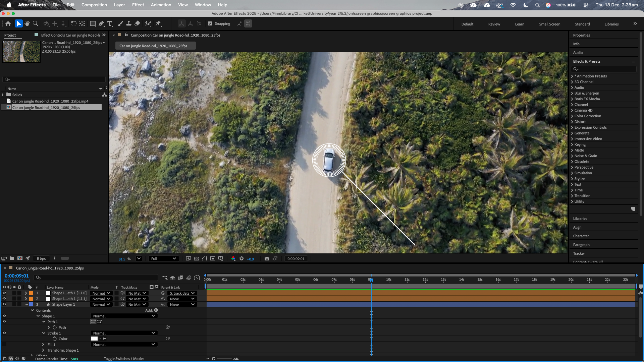Select the Pen tool in toolbar

(x=101, y=24)
